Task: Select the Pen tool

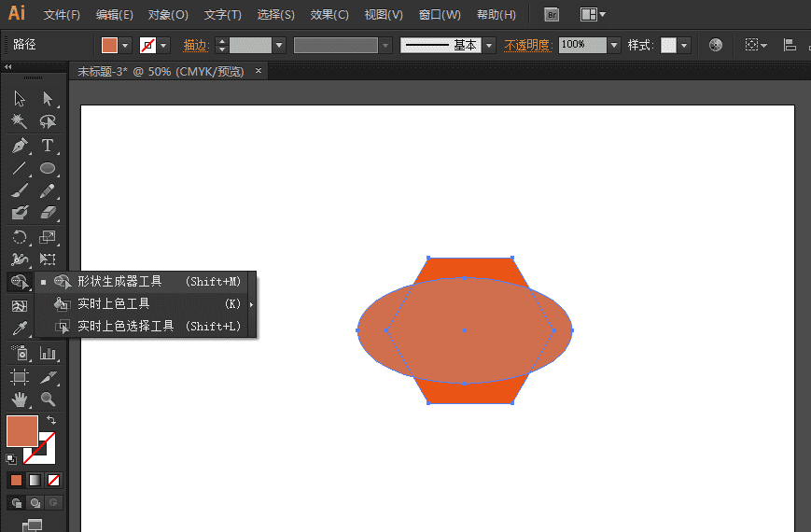Action: (x=20, y=146)
